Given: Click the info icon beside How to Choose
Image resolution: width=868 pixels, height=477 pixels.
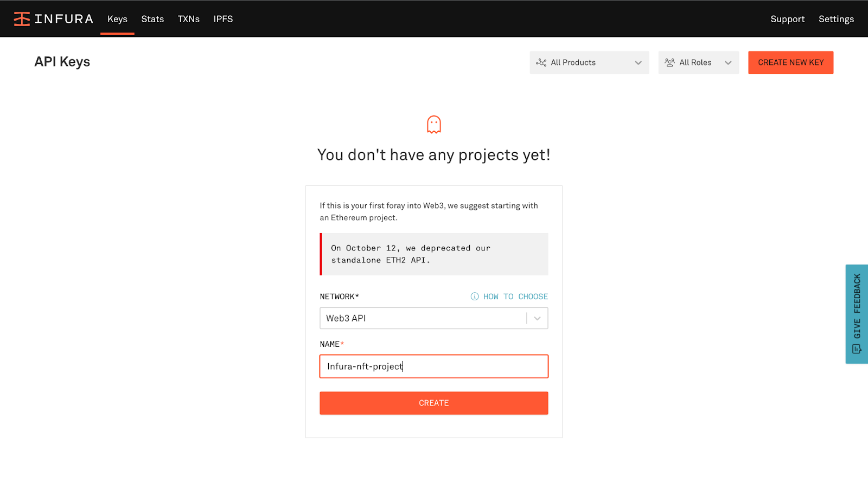Looking at the screenshot, I should tap(475, 296).
